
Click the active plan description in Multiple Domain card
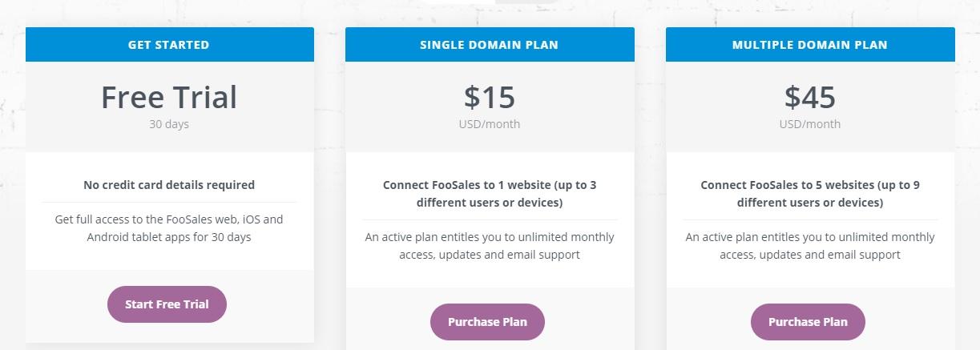(x=810, y=246)
